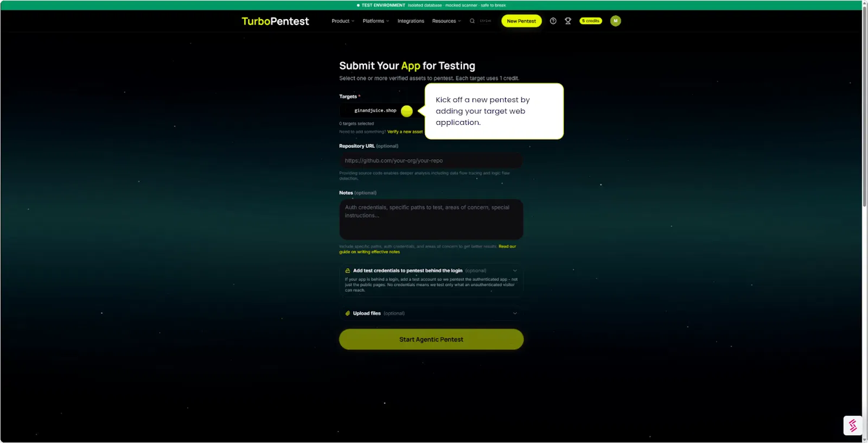Click the "Repository URL" label
The image size is (868, 443).
[357, 146]
